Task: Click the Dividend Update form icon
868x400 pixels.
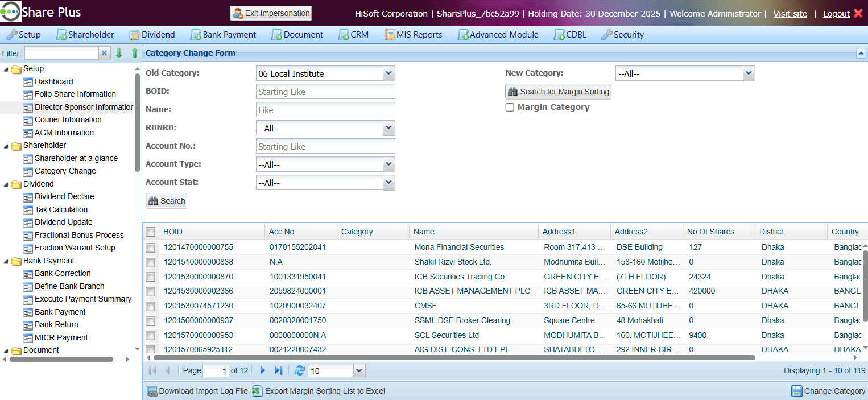Action: coord(28,222)
